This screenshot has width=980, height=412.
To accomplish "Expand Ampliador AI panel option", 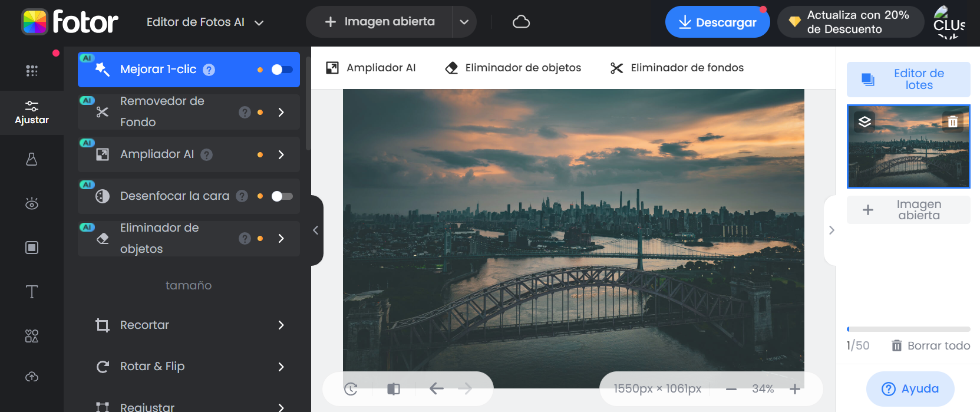I will pos(281,154).
